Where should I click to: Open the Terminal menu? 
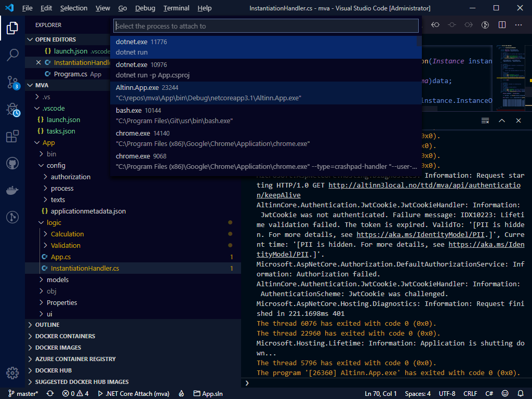[x=176, y=8]
